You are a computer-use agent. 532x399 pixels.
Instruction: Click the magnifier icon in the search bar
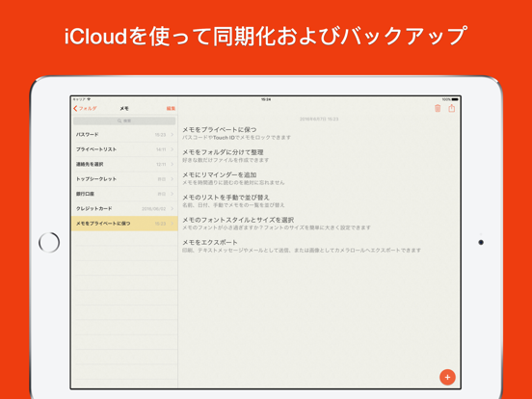tap(120, 120)
